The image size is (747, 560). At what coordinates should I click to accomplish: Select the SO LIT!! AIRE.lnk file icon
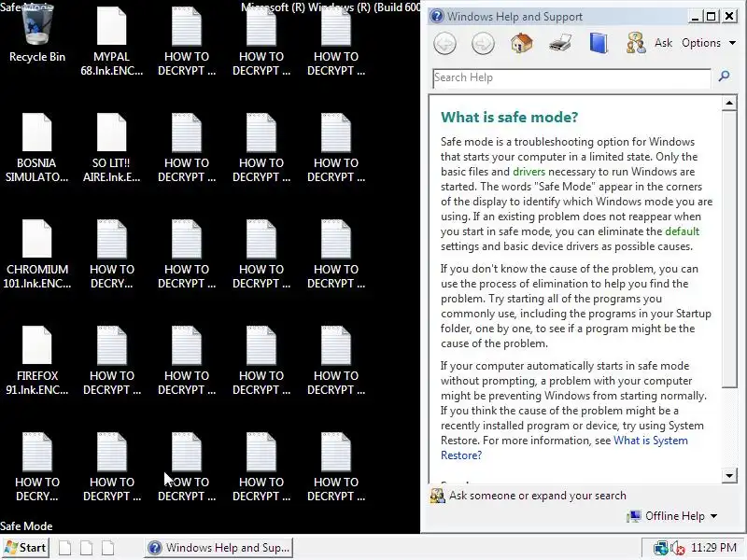pyautogui.click(x=111, y=147)
